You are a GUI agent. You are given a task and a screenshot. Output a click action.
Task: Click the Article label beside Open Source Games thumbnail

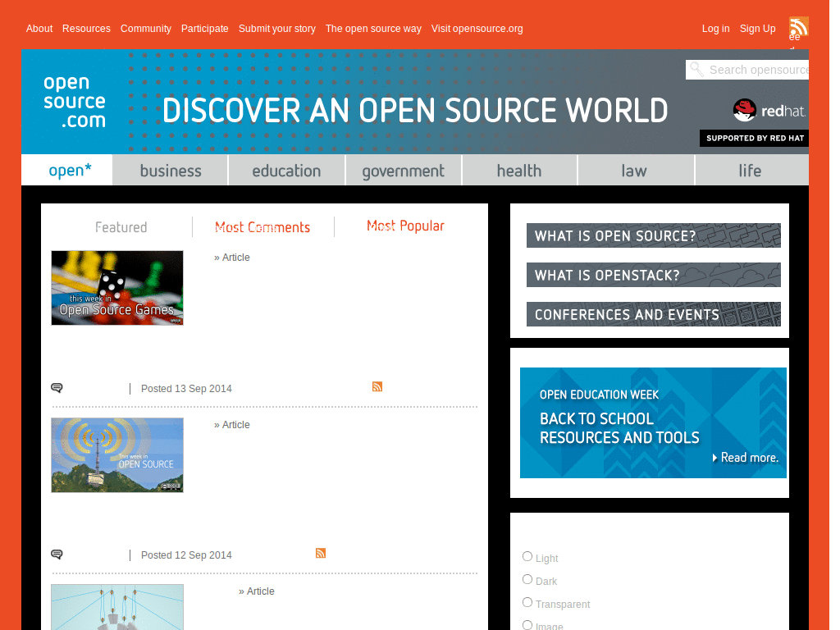point(232,257)
